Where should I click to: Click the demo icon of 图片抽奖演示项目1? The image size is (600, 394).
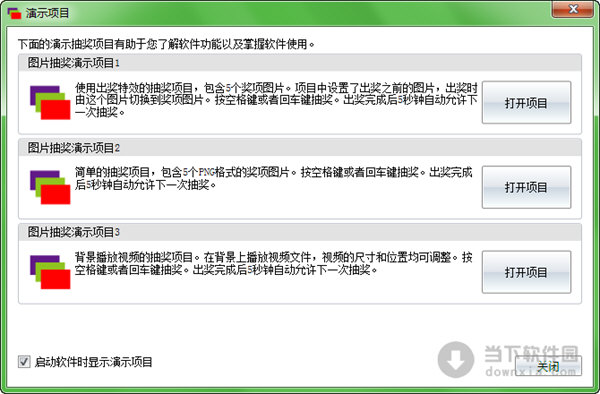(50, 103)
